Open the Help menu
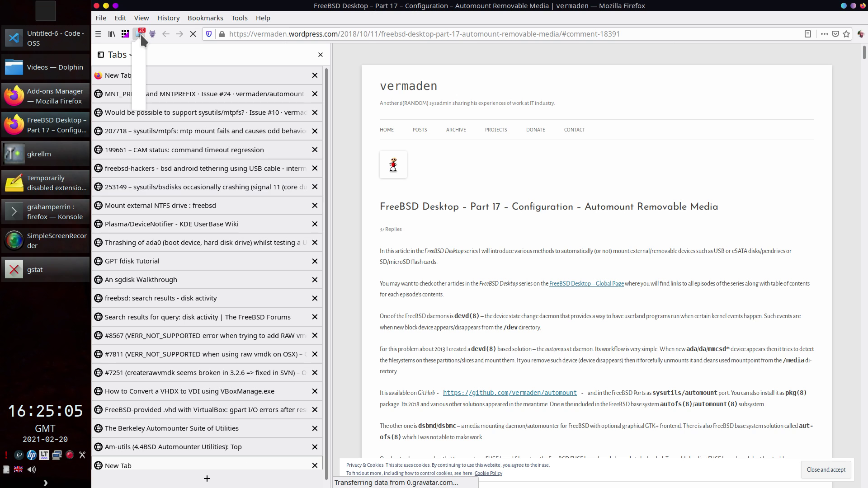Viewport: 868px width, 488px height. pos(263,18)
